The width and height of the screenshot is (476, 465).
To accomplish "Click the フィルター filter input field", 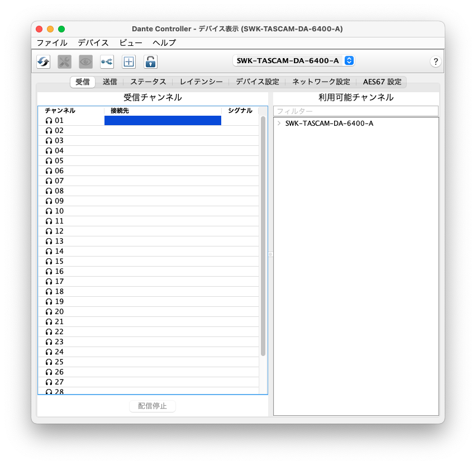I will click(x=356, y=111).
